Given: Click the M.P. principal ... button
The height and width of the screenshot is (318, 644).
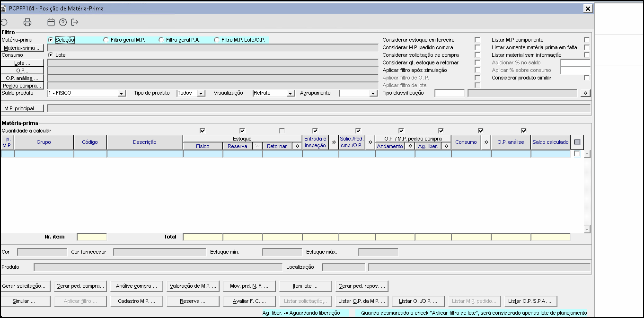Looking at the screenshot, I should (x=22, y=108).
